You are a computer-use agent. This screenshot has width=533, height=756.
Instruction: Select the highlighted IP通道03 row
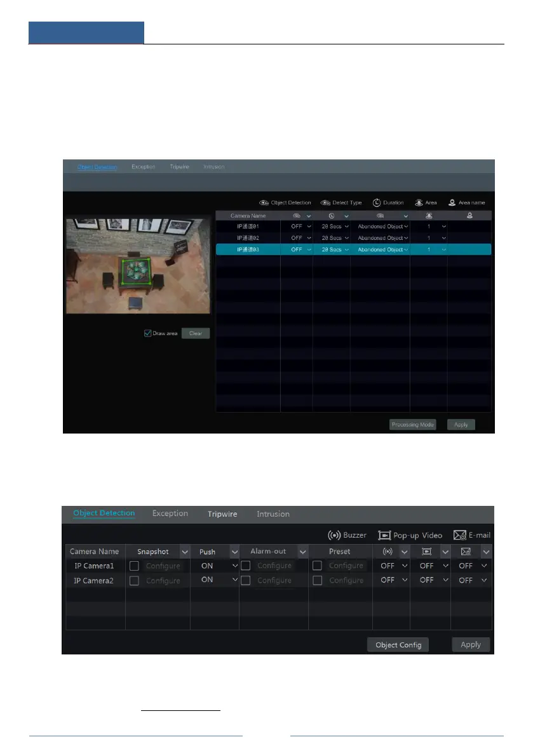(353, 249)
